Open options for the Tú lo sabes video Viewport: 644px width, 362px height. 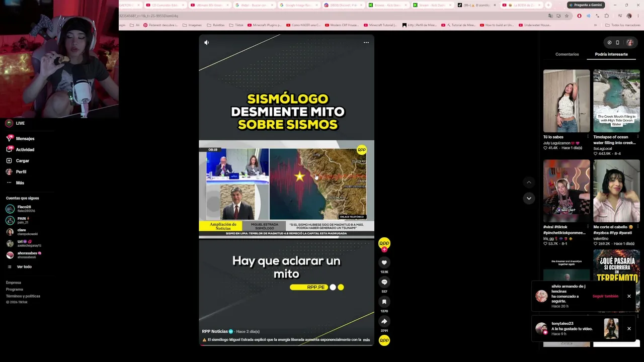588,137
